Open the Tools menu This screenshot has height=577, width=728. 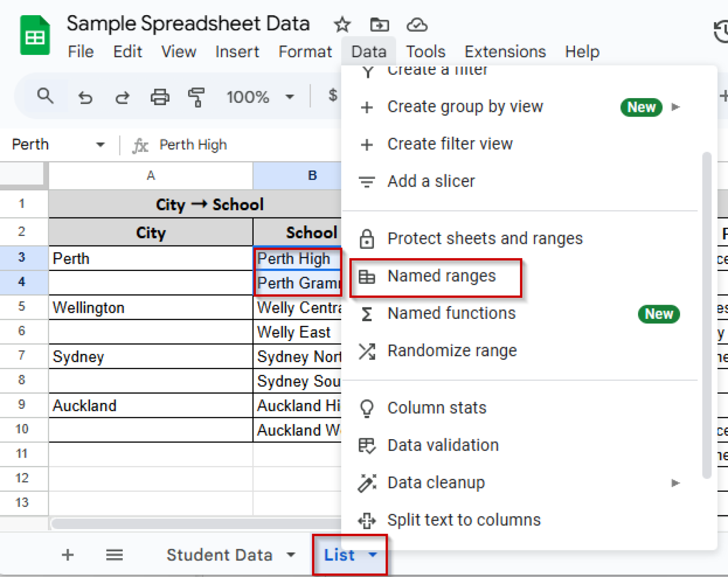[425, 52]
